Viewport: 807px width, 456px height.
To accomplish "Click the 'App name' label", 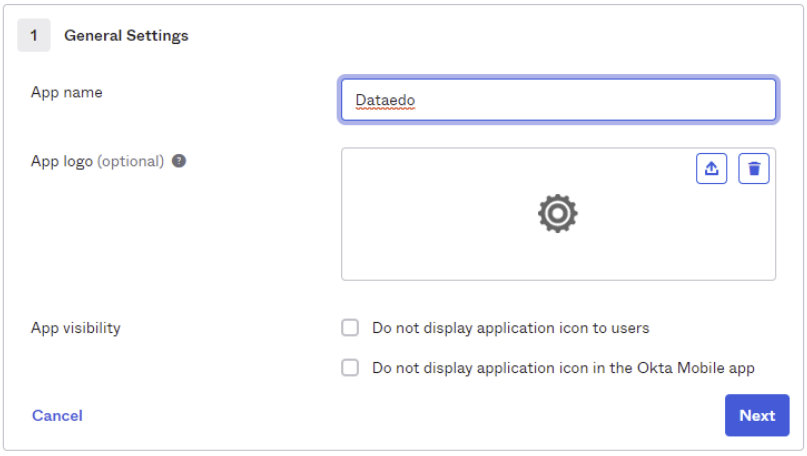I will (x=67, y=92).
